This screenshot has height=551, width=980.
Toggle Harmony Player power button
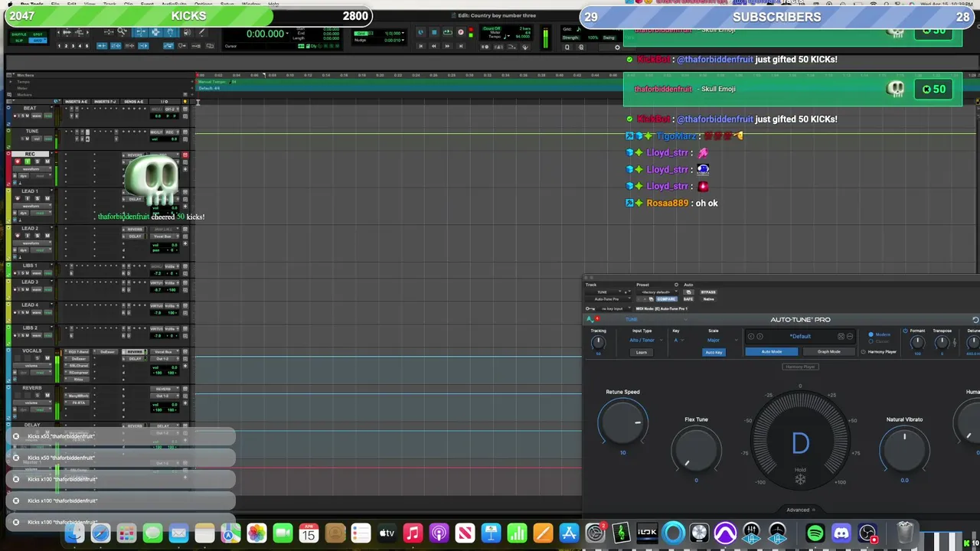pyautogui.click(x=863, y=351)
